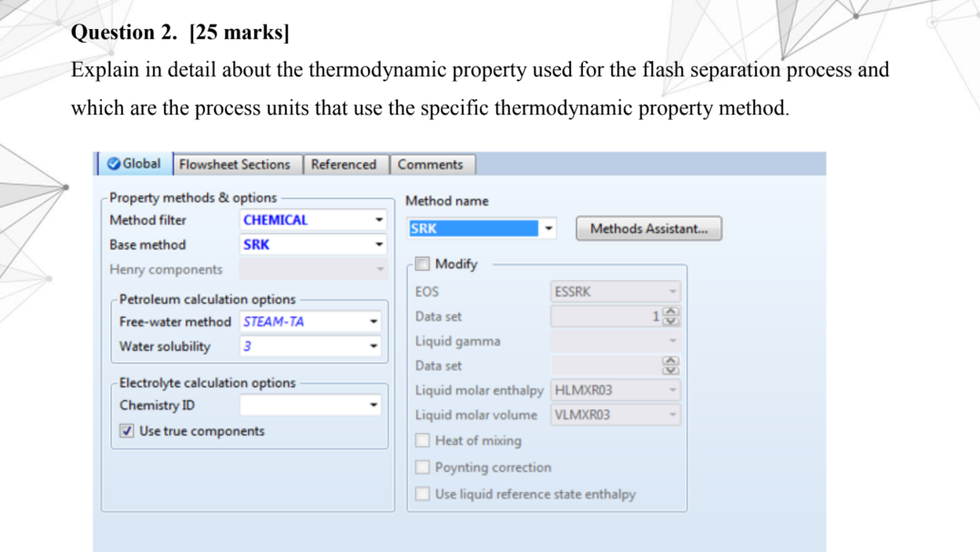Screen dimensions: 980x552
Task: Open the Water solubility dropdown
Action: tap(310, 346)
